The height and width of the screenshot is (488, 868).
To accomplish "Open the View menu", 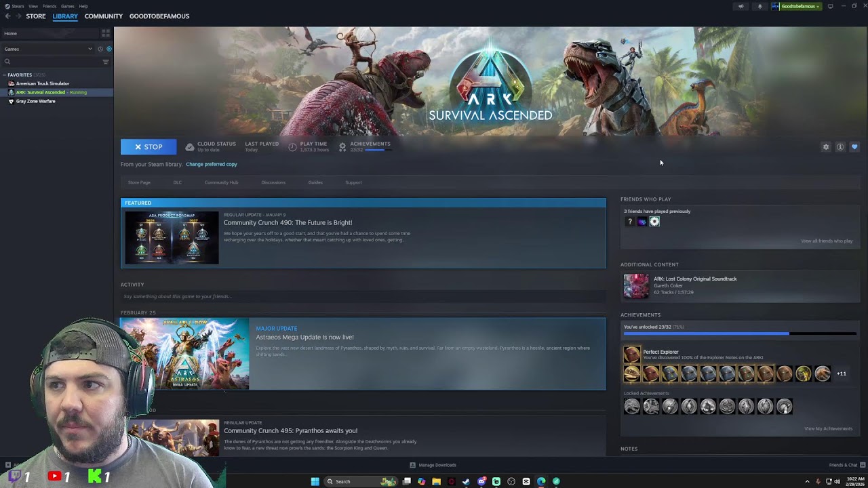I will point(33,6).
